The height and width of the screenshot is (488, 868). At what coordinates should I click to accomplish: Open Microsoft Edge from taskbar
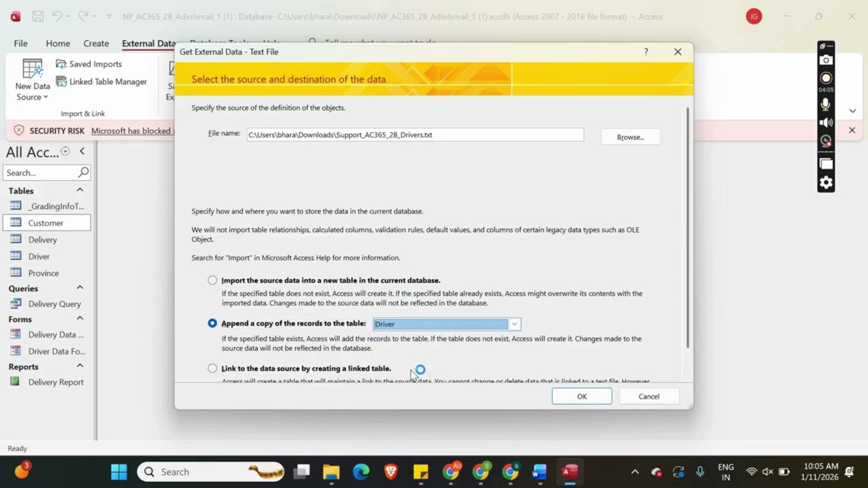[361, 472]
